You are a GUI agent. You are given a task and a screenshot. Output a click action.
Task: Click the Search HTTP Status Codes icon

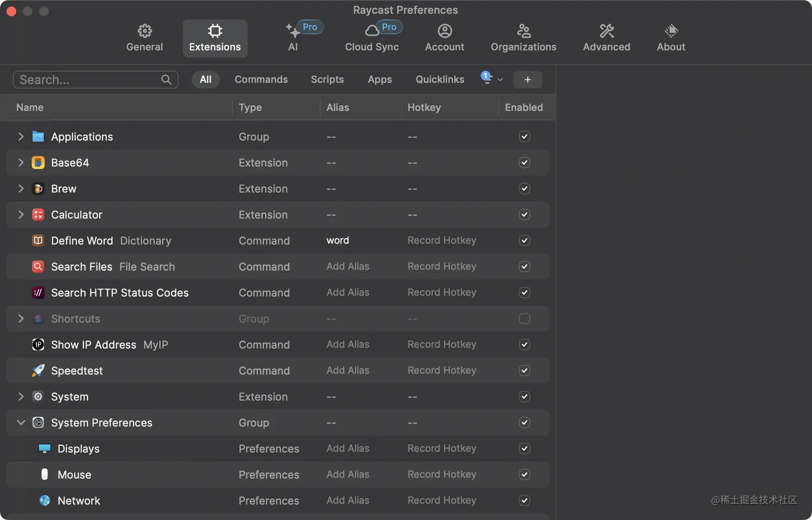38,292
